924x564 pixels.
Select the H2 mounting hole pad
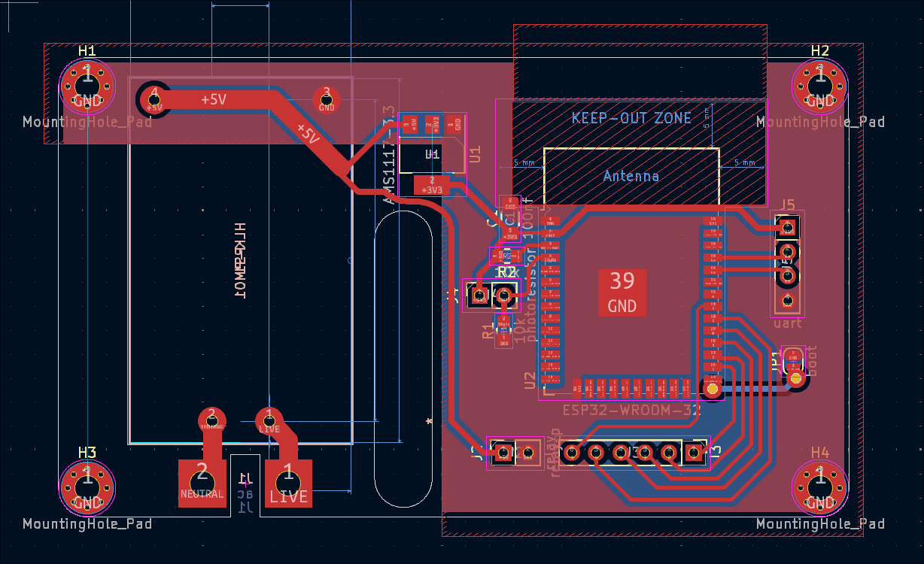click(819, 84)
